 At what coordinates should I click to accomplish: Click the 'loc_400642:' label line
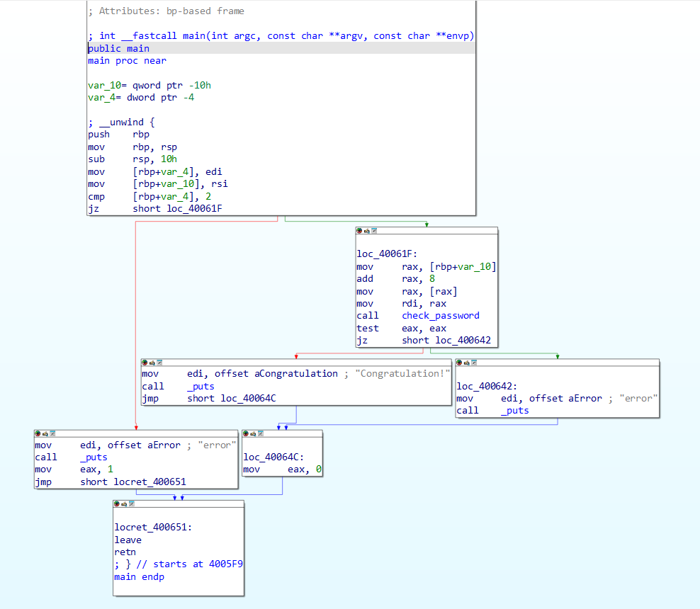[x=487, y=387]
